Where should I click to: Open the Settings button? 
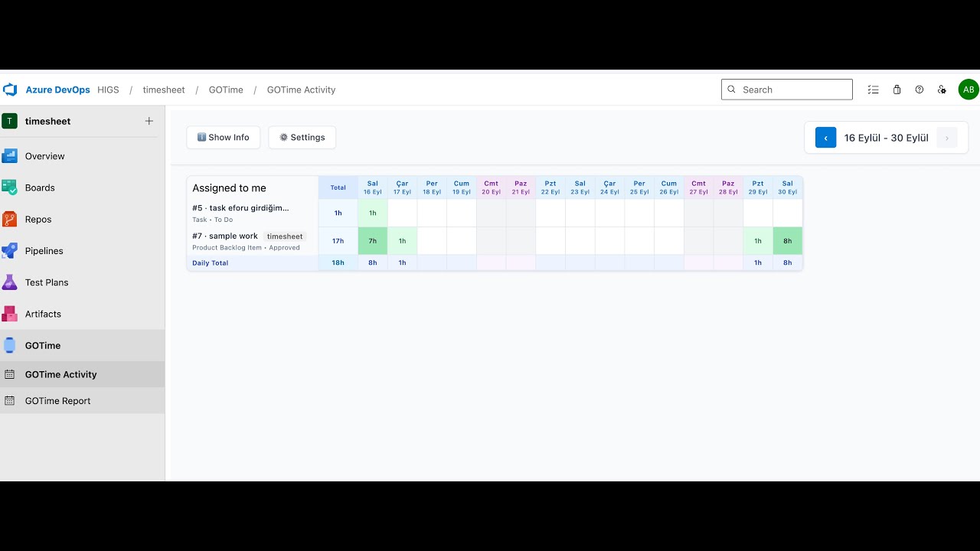(x=302, y=138)
